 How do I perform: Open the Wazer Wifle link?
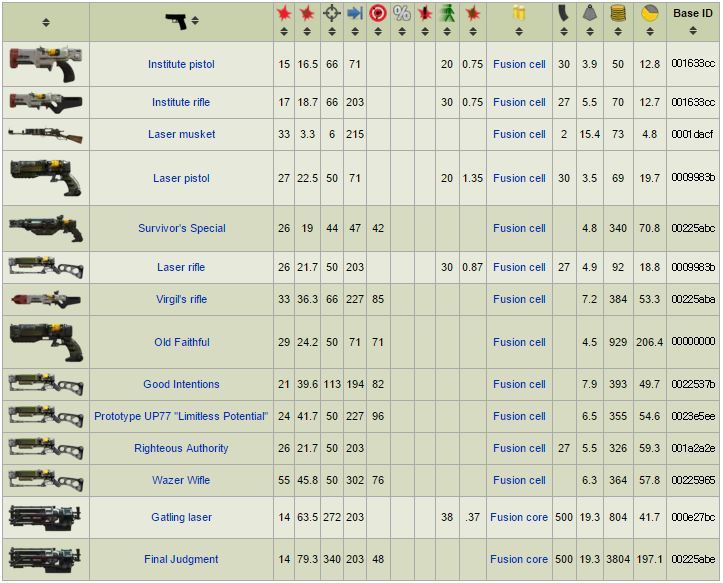181,480
